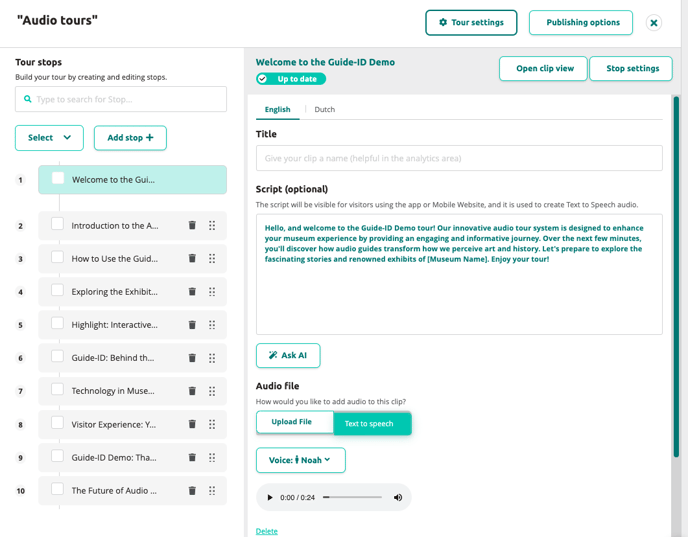Select checkbox of 'Guide-ID Demo: Tha...'
Viewport: 688px width, 537px height.
[57, 456]
